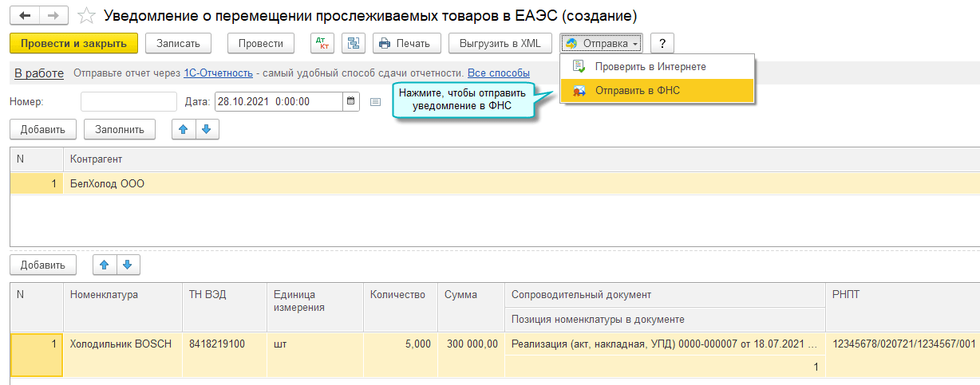Move counterparty row up
The width and height of the screenshot is (980, 385).
click(184, 129)
